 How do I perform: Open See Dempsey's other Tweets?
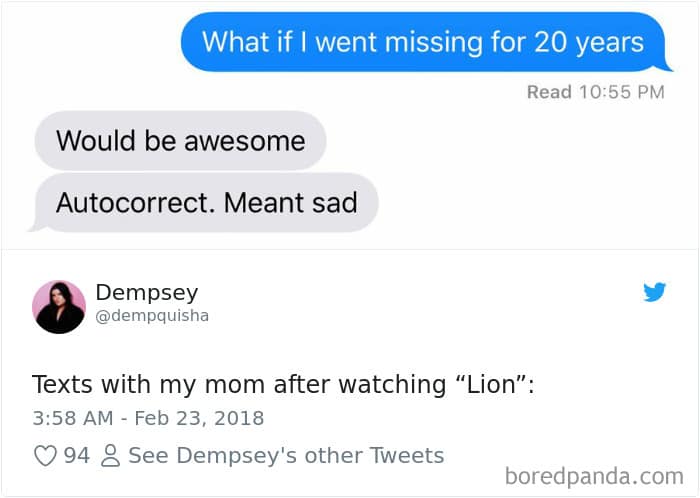286,456
